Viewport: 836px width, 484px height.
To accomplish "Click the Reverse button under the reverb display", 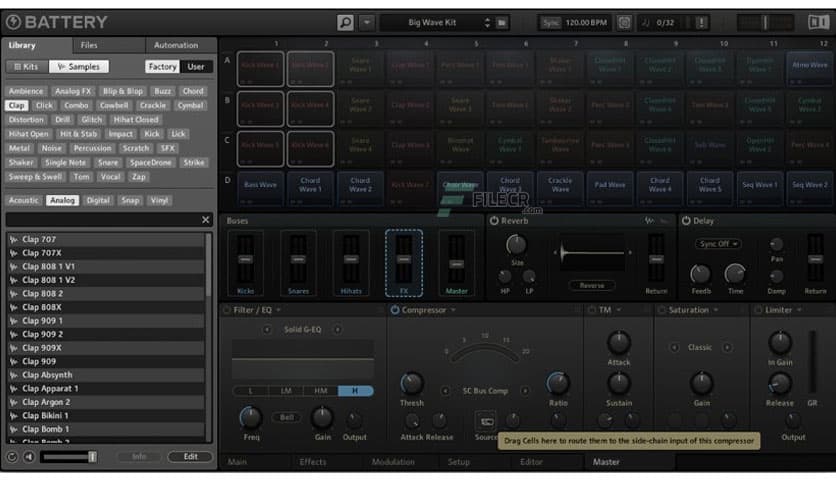I will tap(591, 286).
